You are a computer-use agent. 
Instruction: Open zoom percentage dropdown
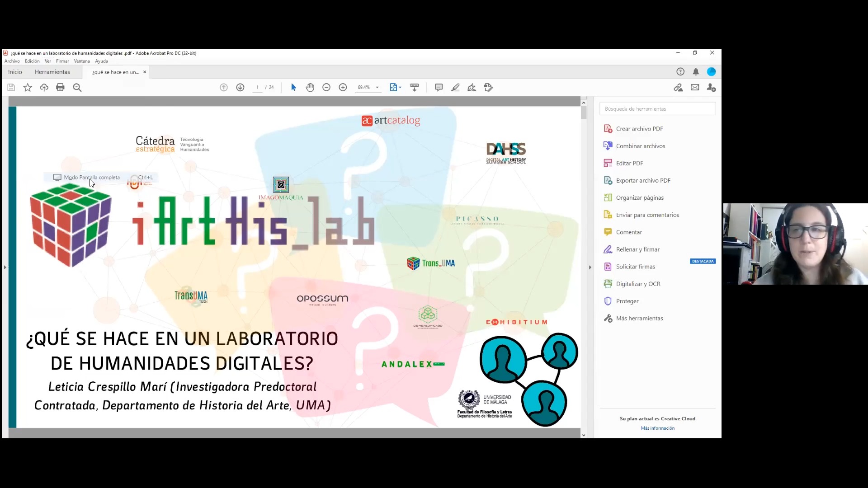click(377, 88)
